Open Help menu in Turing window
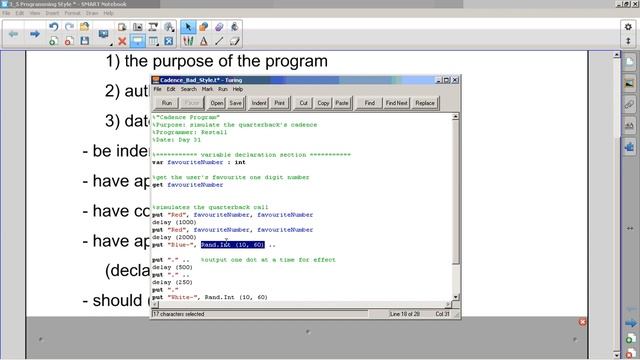Image resolution: width=640 pixels, height=360 pixels. click(x=238, y=89)
